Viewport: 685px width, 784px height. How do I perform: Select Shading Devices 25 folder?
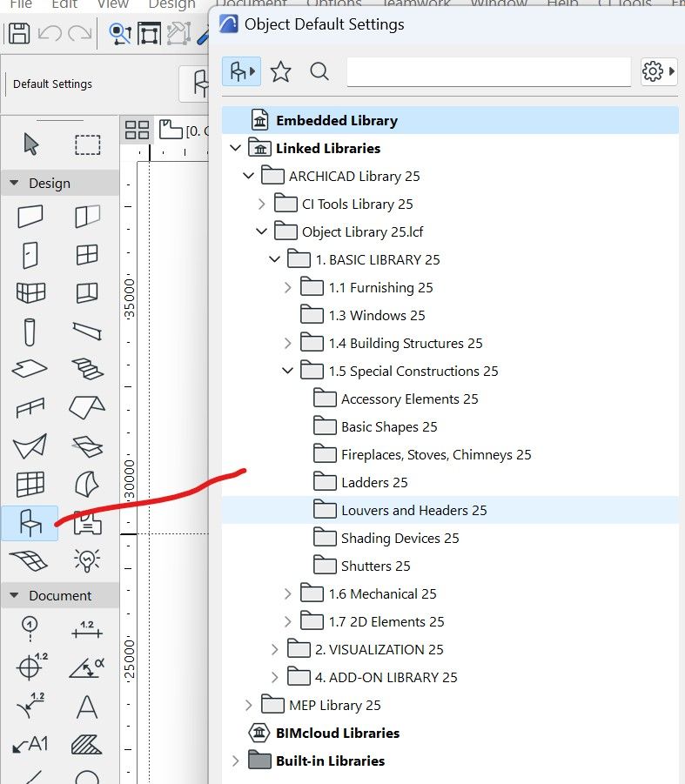point(386,538)
